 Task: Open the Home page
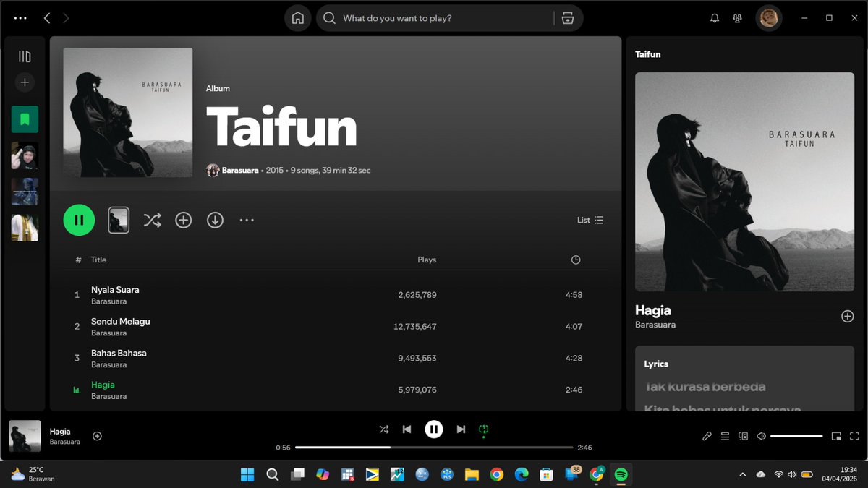click(x=297, y=18)
